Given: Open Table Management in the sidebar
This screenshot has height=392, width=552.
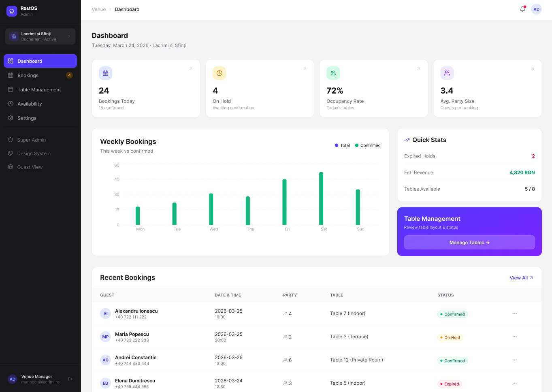Looking at the screenshot, I should coord(40,89).
